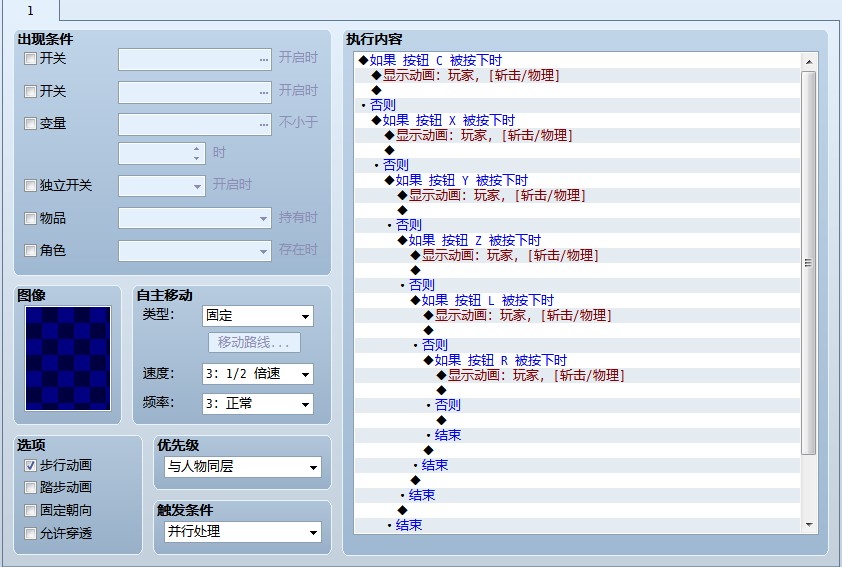The image size is (842, 567).
Task: Click scrollbar down arrow in 执行内容 list
Action: tap(809, 525)
